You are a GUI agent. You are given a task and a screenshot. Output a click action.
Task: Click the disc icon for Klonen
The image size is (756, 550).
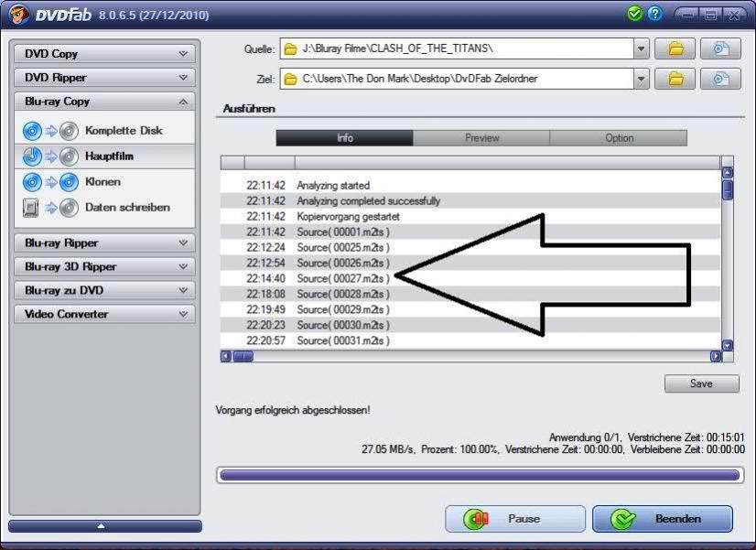coord(32,182)
